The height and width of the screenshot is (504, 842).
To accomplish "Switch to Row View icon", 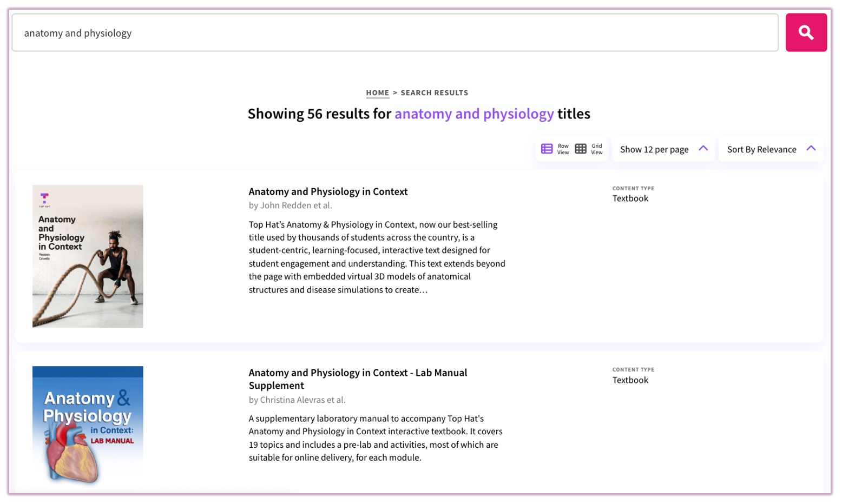I will (x=547, y=149).
